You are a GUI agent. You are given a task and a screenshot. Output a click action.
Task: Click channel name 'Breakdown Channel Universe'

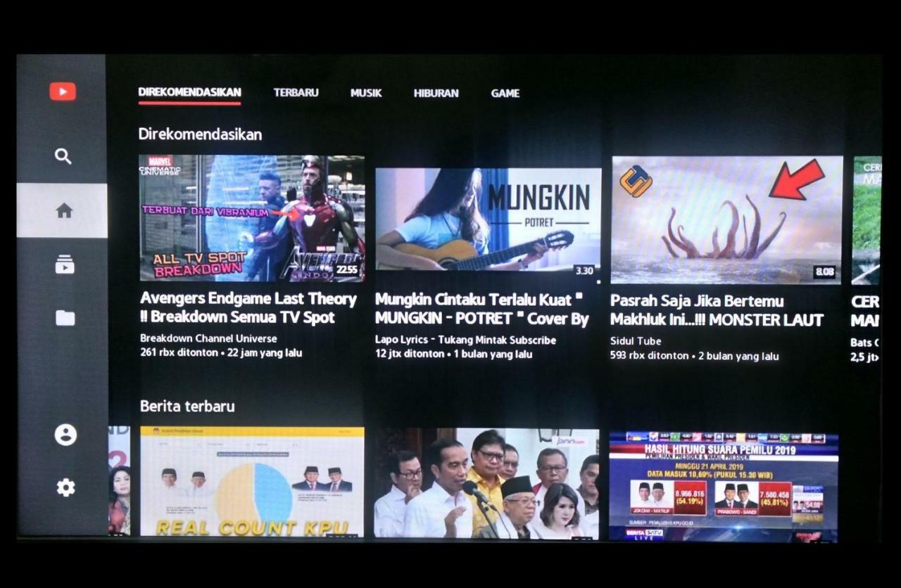click(208, 338)
